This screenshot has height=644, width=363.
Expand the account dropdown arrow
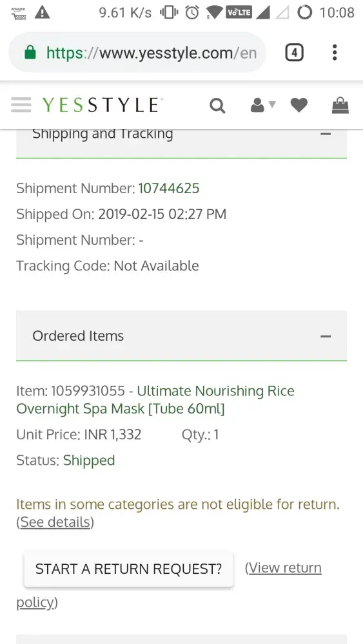(272, 104)
